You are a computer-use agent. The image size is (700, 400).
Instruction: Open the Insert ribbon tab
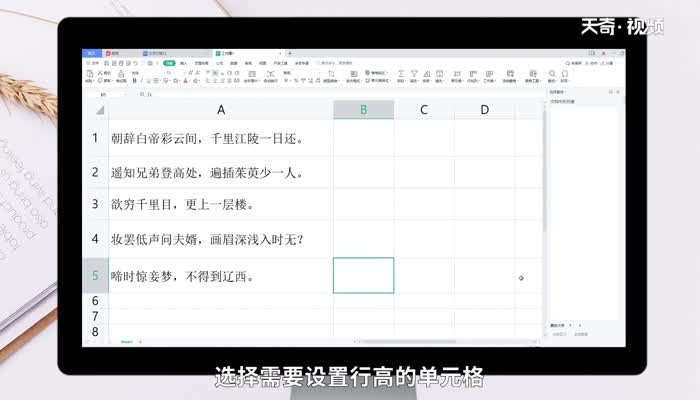(x=183, y=63)
